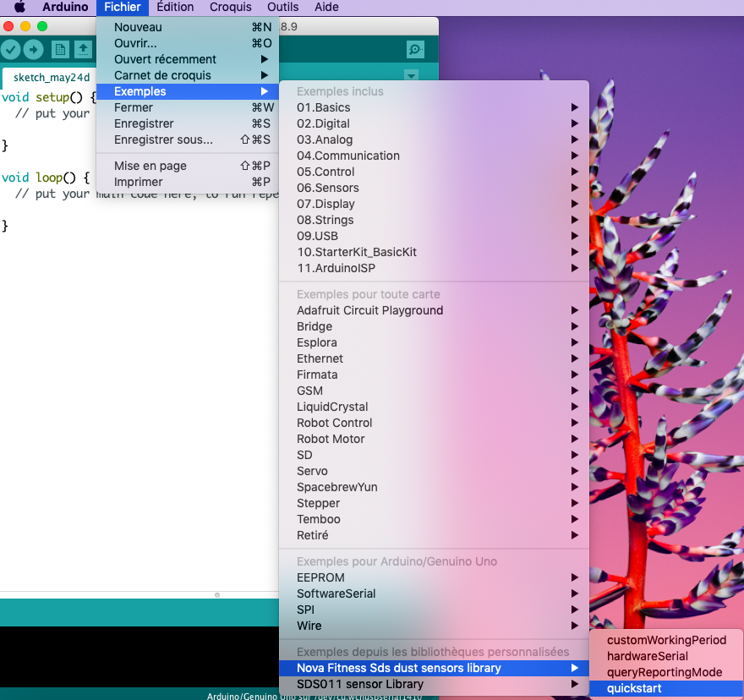
Task: Open the Bridge library examples
Action: click(435, 327)
